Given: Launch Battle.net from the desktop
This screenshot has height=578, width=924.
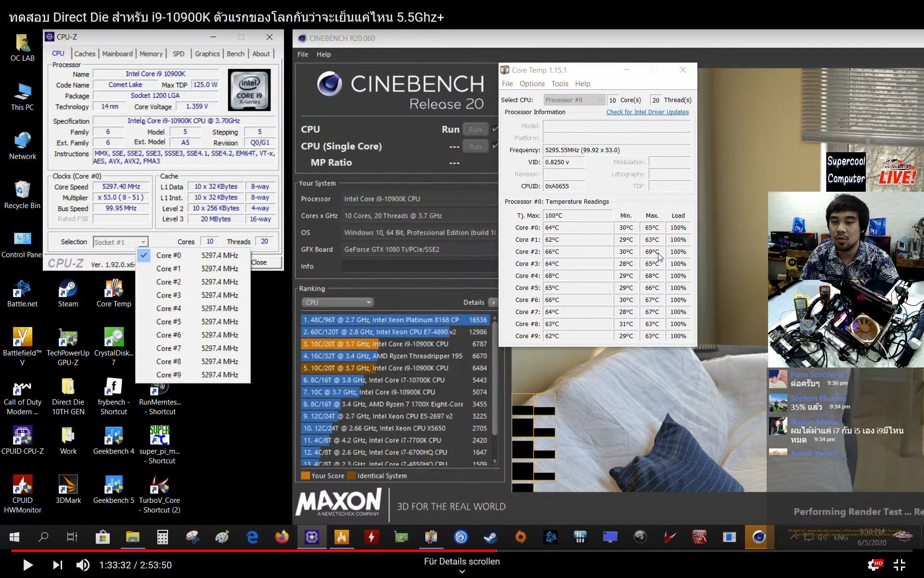Looking at the screenshot, I should pyautogui.click(x=22, y=293).
